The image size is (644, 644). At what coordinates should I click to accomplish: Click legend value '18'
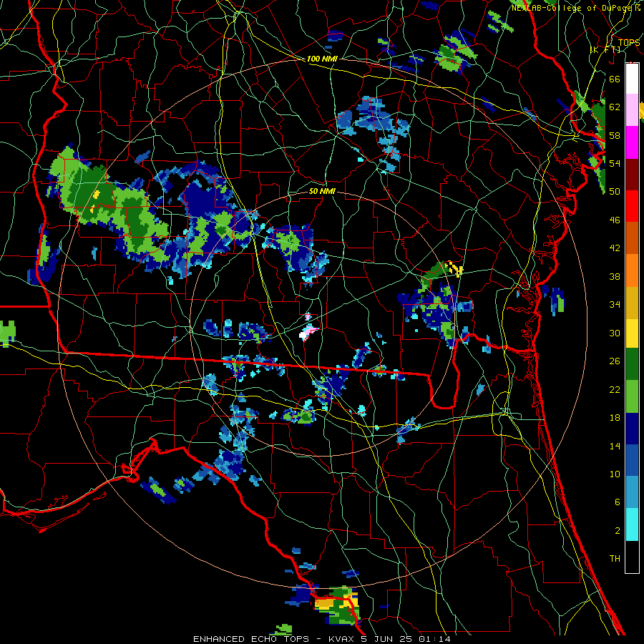[x=615, y=418]
